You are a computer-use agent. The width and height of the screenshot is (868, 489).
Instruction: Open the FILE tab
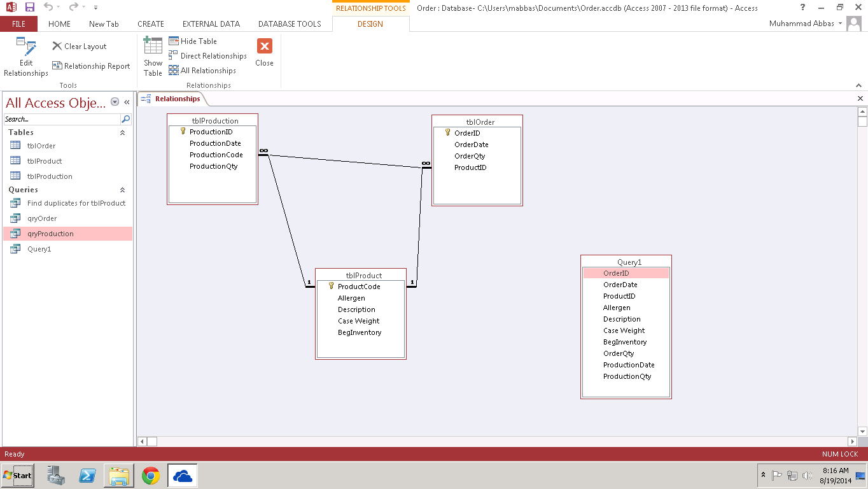pos(19,24)
